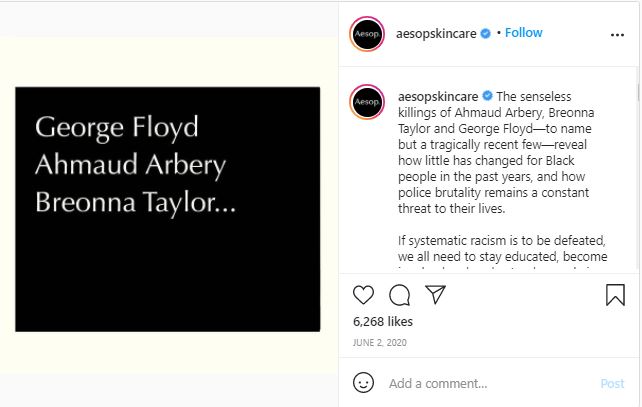Click the Aesop avatar beside the caption

point(366,100)
